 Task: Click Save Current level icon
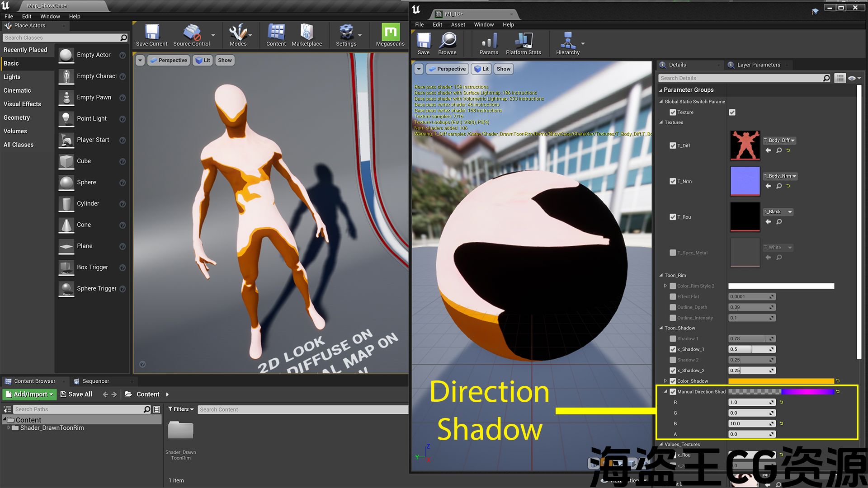[151, 33]
